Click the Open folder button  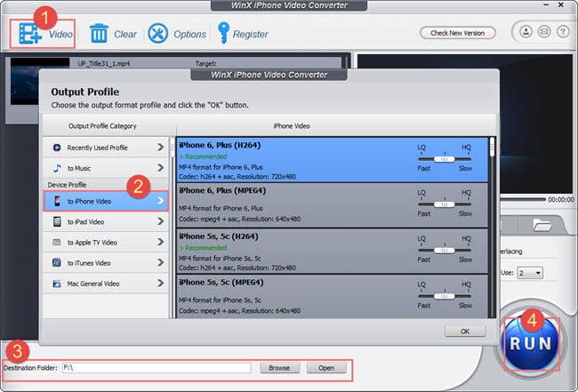326,368
